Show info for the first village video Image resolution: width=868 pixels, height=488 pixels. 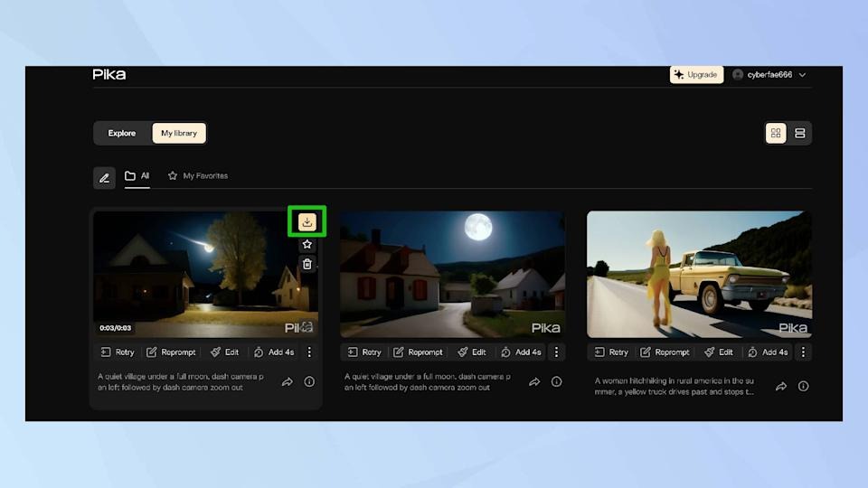click(309, 381)
